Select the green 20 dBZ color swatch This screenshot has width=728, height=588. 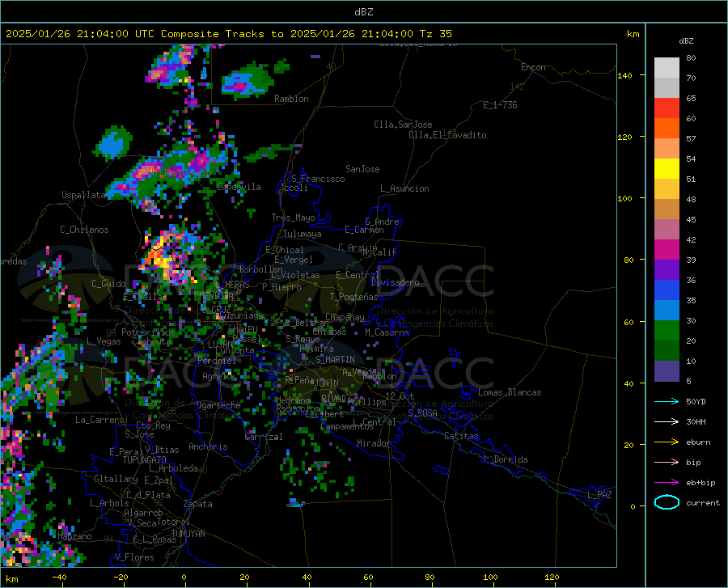[x=667, y=331]
